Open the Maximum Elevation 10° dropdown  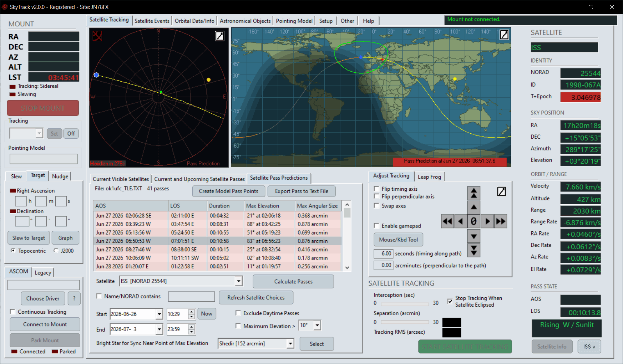click(x=317, y=325)
